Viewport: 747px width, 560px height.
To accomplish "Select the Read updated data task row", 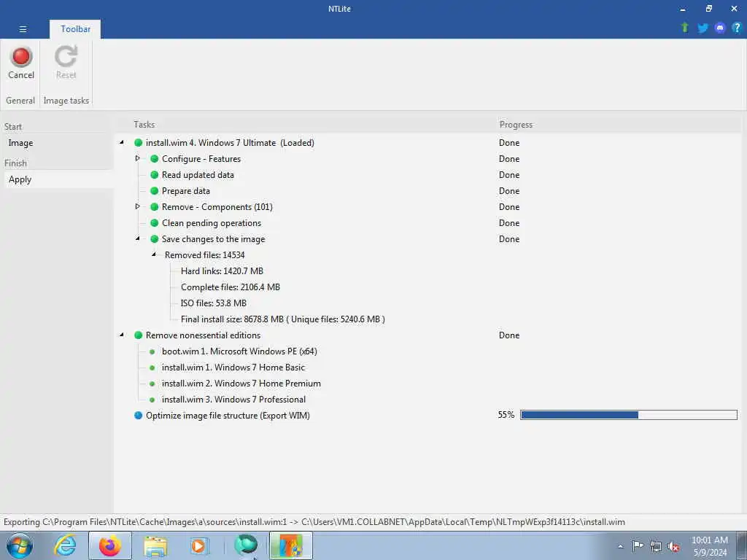I will (198, 175).
